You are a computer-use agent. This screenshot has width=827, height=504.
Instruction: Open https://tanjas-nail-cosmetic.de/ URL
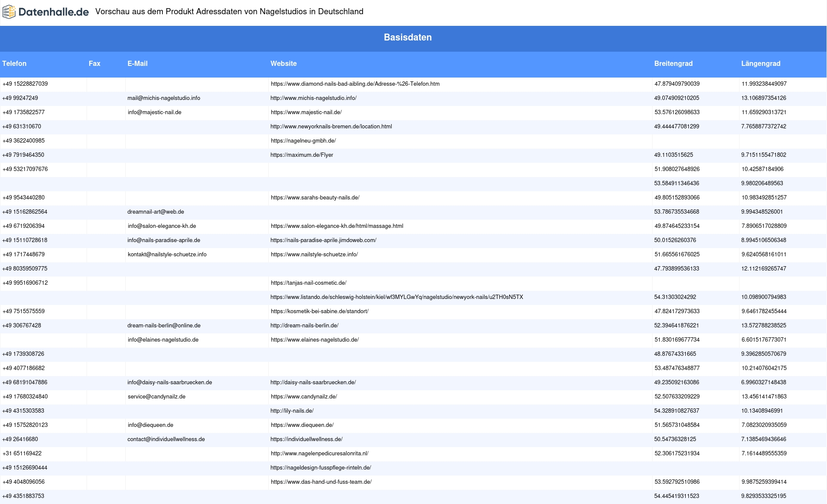click(308, 283)
